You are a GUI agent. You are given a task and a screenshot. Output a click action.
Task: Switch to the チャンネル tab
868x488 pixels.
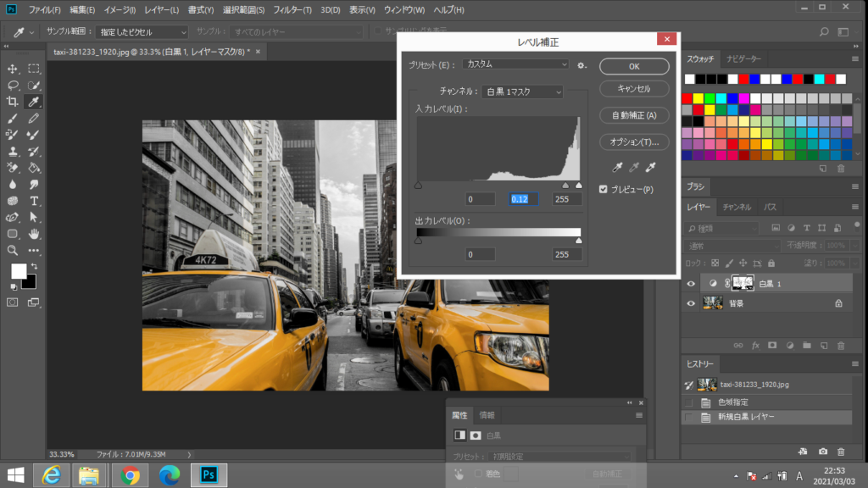737,207
